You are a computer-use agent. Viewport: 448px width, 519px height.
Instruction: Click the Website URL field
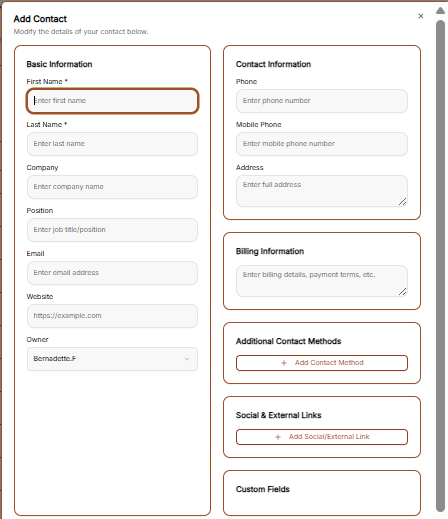tap(112, 316)
